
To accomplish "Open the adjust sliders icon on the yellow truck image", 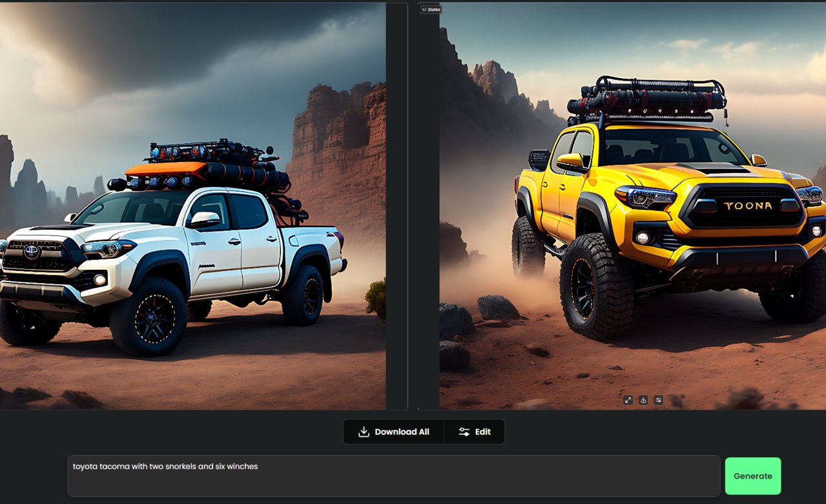I will pyautogui.click(x=658, y=400).
